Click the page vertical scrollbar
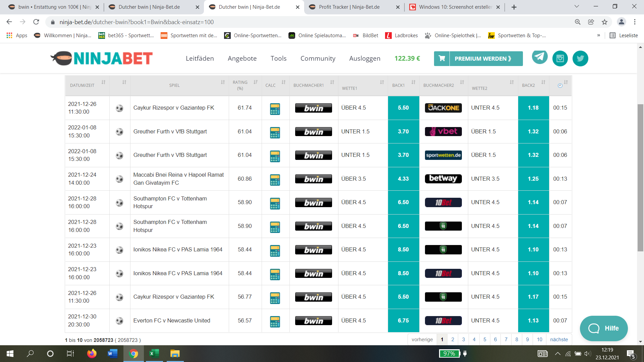Screen dimensions: 644x362 coord(640,178)
